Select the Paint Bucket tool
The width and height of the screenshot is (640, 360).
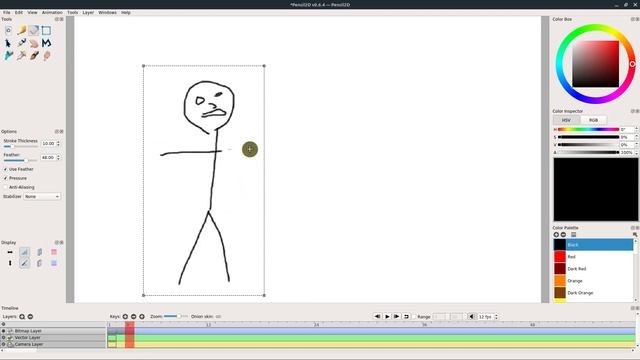[9, 55]
